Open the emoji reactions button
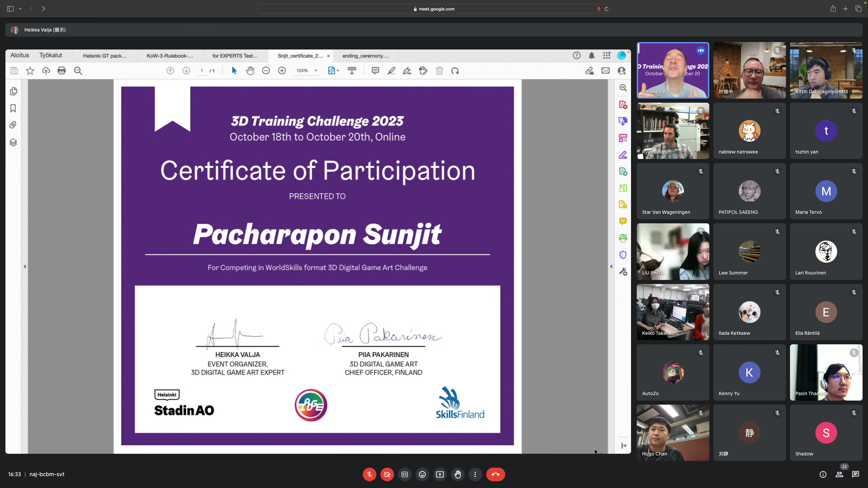This screenshot has width=868, height=488. pos(422,474)
